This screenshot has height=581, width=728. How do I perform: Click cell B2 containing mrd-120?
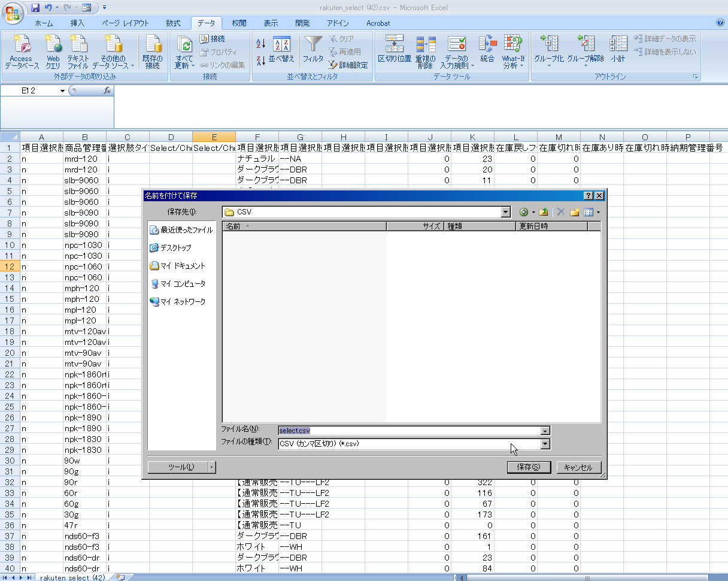85,158
